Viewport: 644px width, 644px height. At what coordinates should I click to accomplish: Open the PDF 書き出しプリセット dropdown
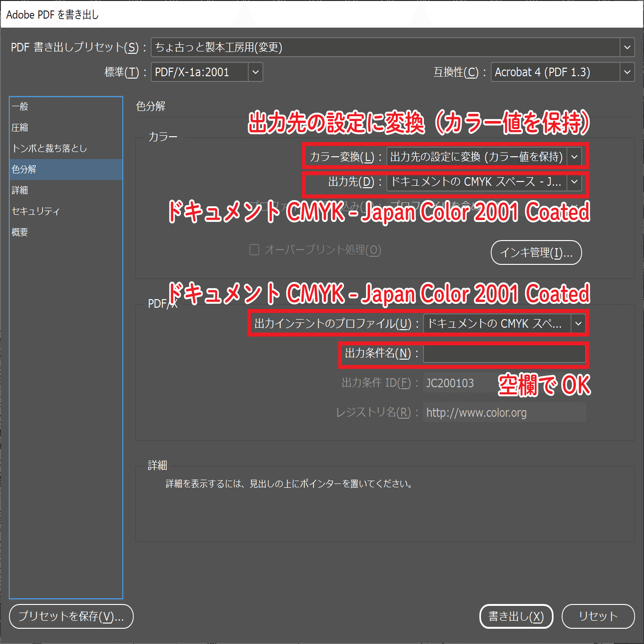tap(393, 47)
